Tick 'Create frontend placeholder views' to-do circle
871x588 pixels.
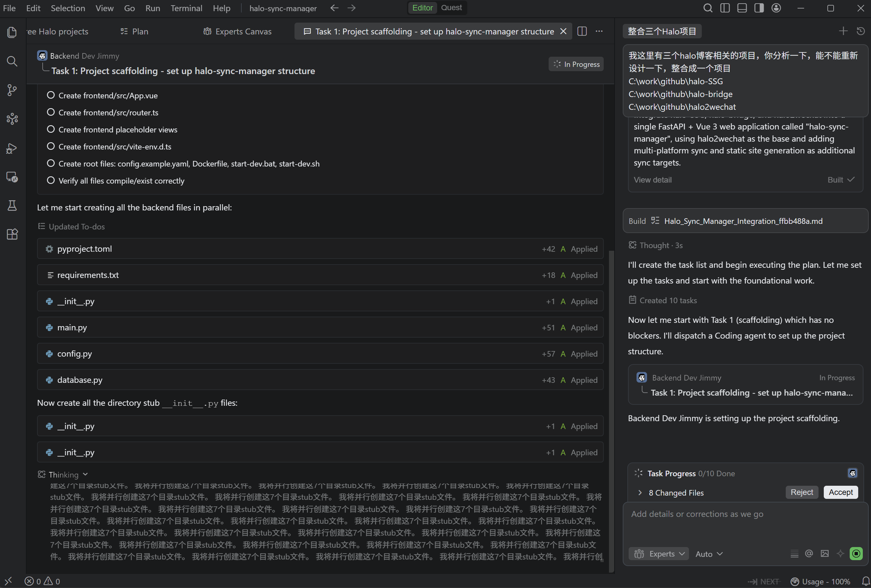[x=51, y=129]
